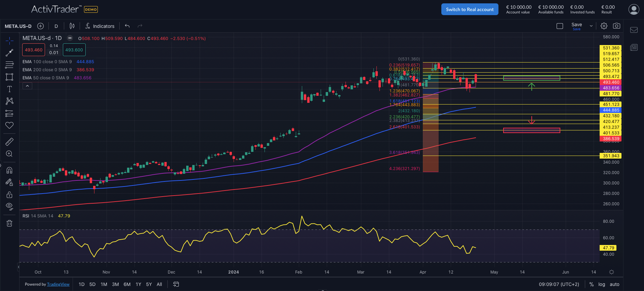The image size is (644, 291).
Task: Toggle lock all drawing tools
Action: pyautogui.click(x=9, y=195)
